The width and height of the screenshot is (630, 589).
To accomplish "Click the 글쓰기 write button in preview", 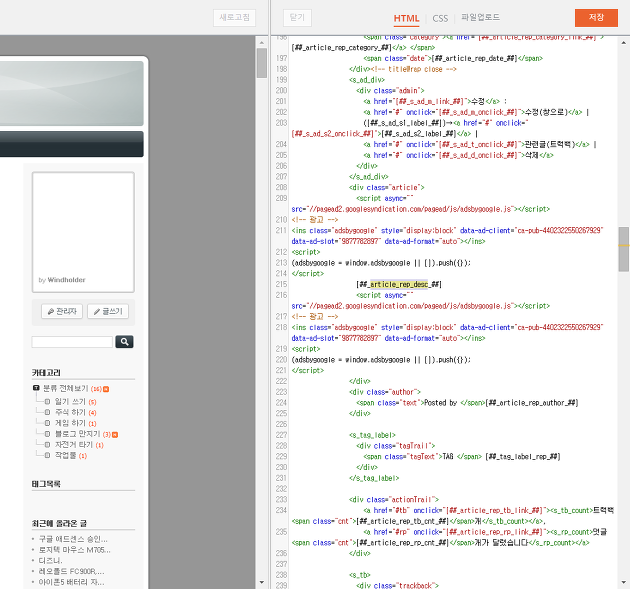I will pos(108,311).
